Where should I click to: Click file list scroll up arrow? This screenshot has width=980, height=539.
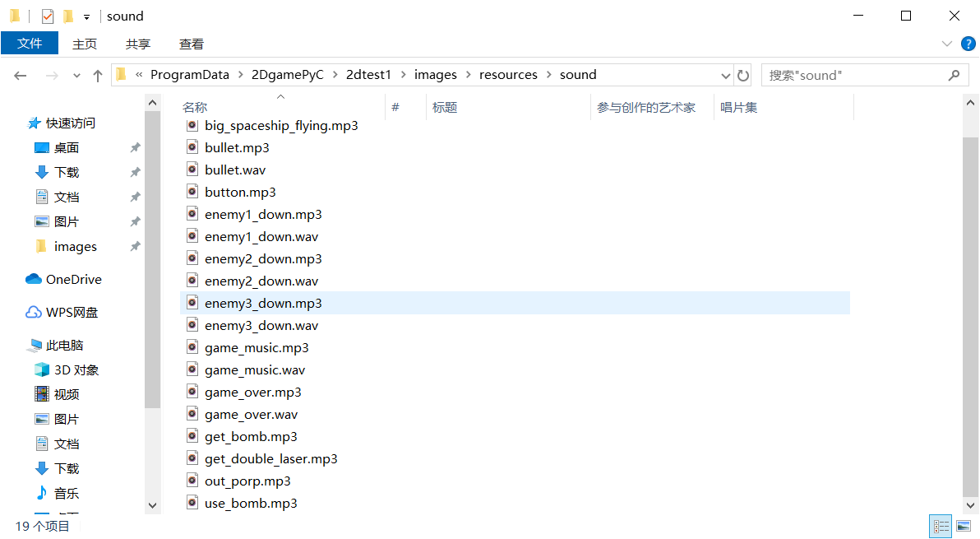970,103
